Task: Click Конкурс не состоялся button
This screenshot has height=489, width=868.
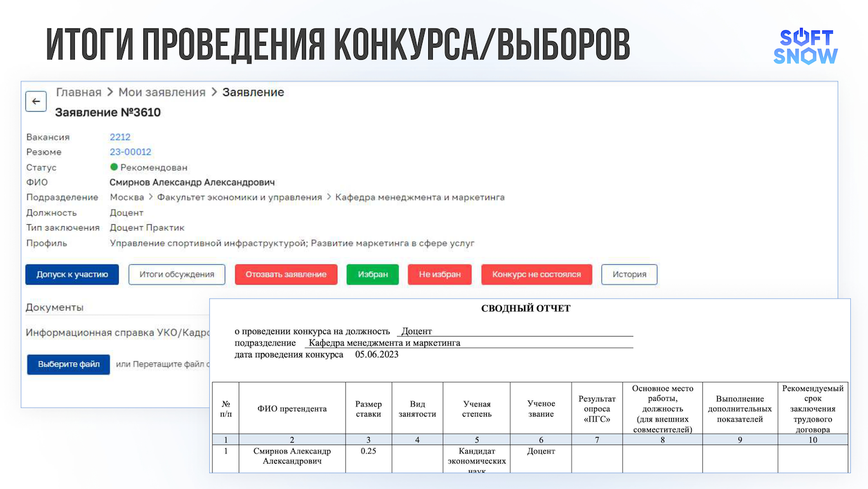Action: click(537, 274)
